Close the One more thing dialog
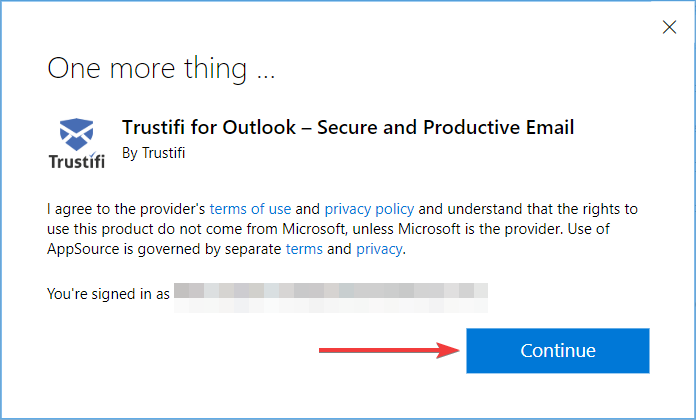The image size is (696, 420). coord(669,27)
